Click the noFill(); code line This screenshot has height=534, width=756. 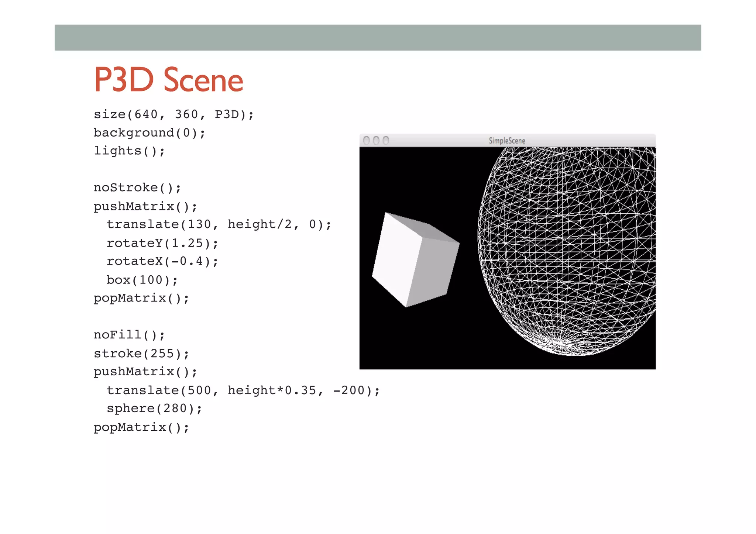129,335
